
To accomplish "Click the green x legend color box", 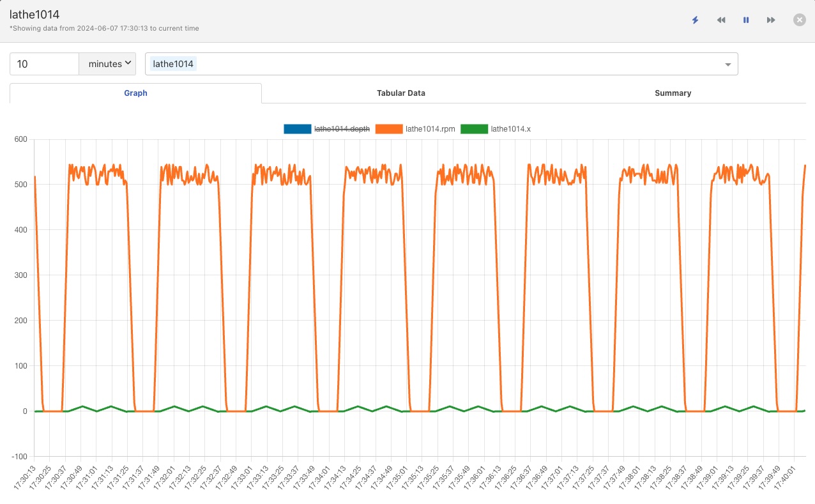I will 473,129.
